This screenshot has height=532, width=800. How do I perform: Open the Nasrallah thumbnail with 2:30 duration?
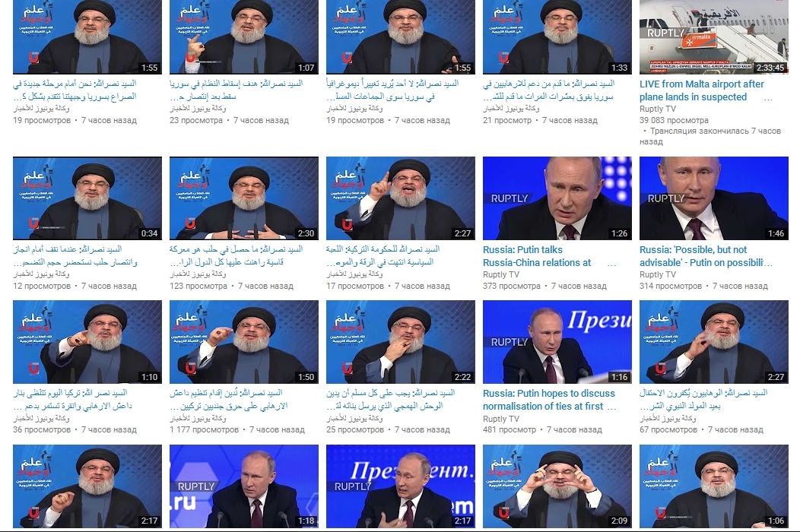(x=244, y=198)
